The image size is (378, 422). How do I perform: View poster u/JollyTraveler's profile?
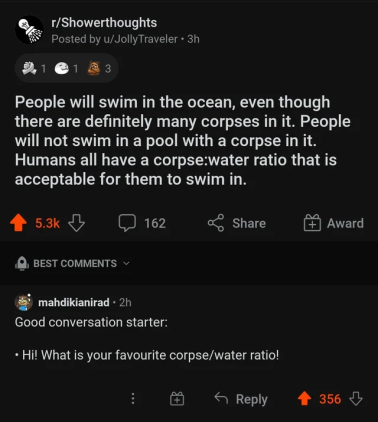(x=141, y=39)
